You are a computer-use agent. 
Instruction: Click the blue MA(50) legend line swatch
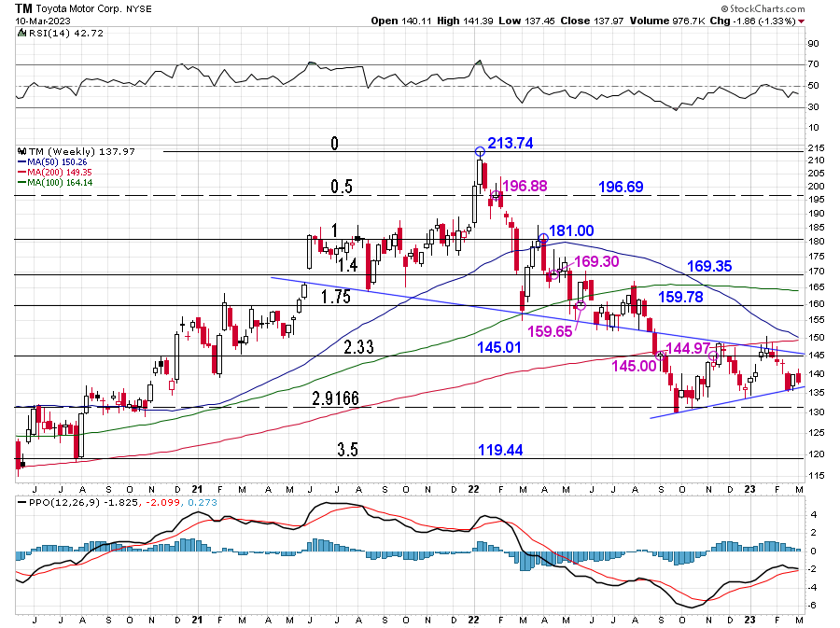coord(22,161)
